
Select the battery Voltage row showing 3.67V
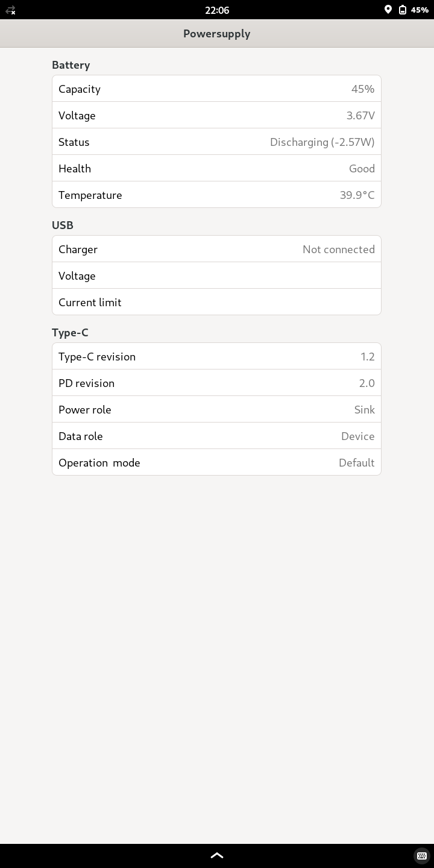[x=216, y=115]
